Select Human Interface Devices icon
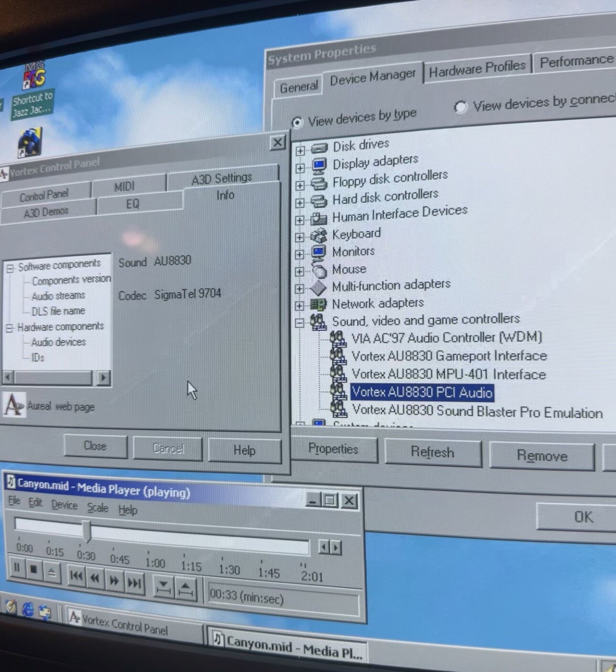This screenshot has height=672, width=616. click(x=319, y=218)
